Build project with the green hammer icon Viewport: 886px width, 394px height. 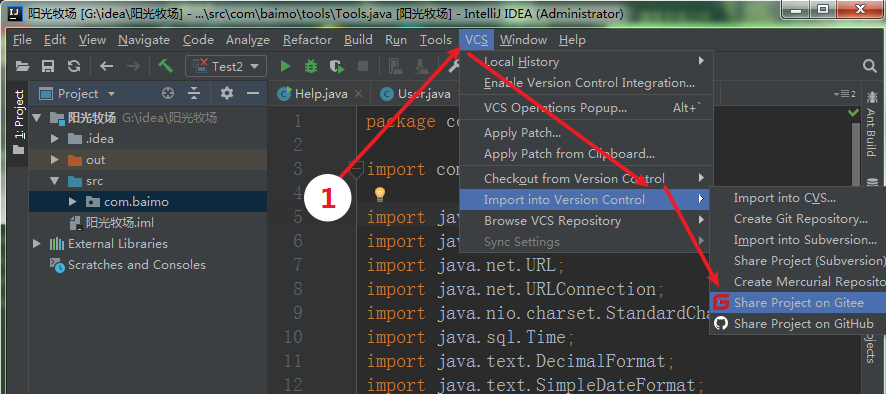coord(165,66)
